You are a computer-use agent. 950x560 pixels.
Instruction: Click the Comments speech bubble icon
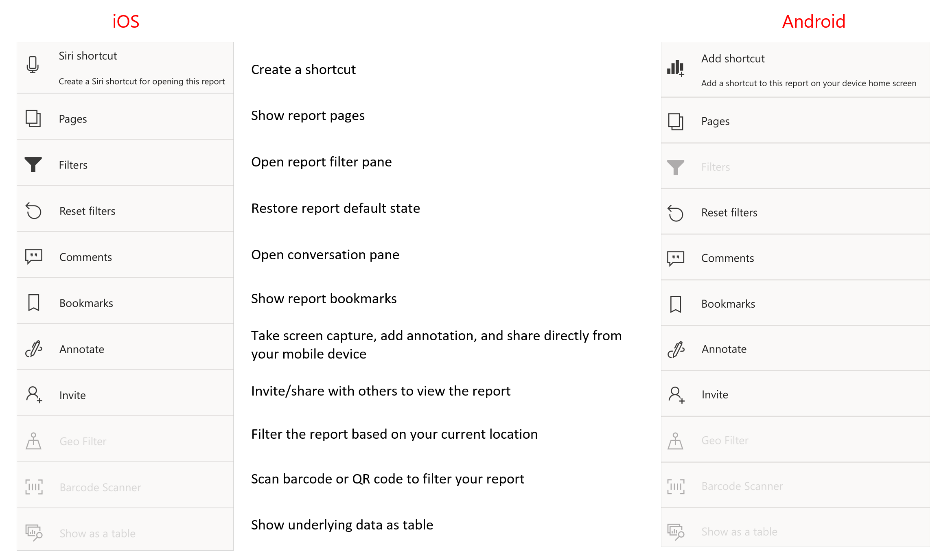[34, 257]
